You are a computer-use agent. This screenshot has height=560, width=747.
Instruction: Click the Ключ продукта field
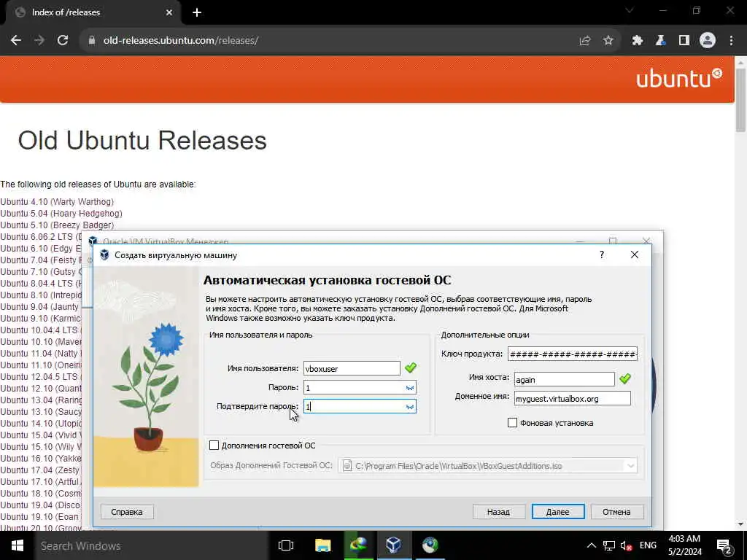click(572, 354)
